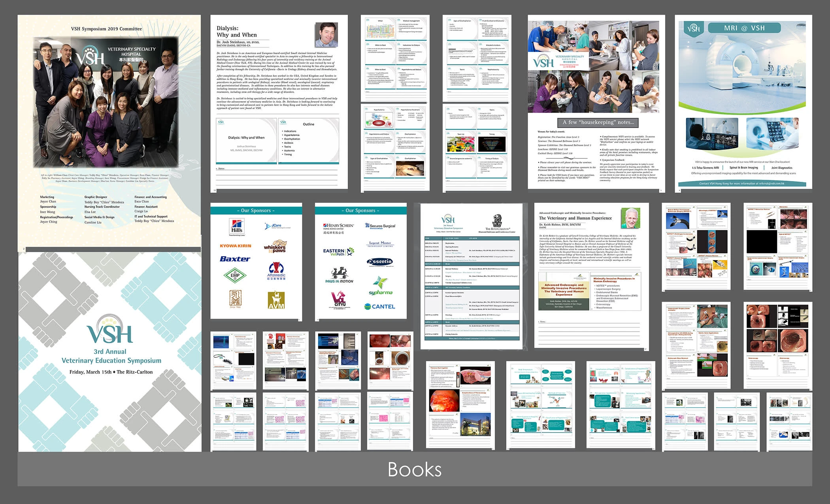Open the 3rd Annual Symposium cover page
Image resolution: width=830 pixels, height=504 pixels.
(110, 352)
